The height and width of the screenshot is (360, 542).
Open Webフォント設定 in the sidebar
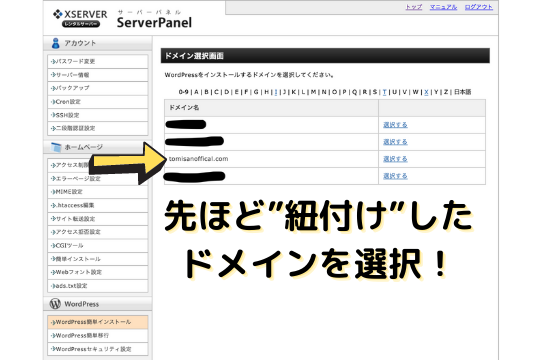[x=97, y=272]
